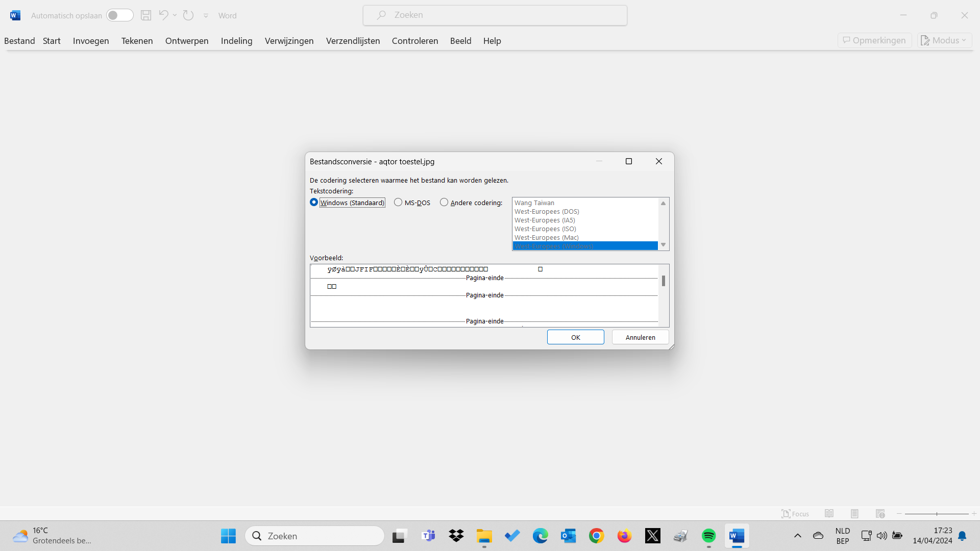Open Microsoft Teams from taskbar
The image size is (980, 551).
click(x=428, y=536)
